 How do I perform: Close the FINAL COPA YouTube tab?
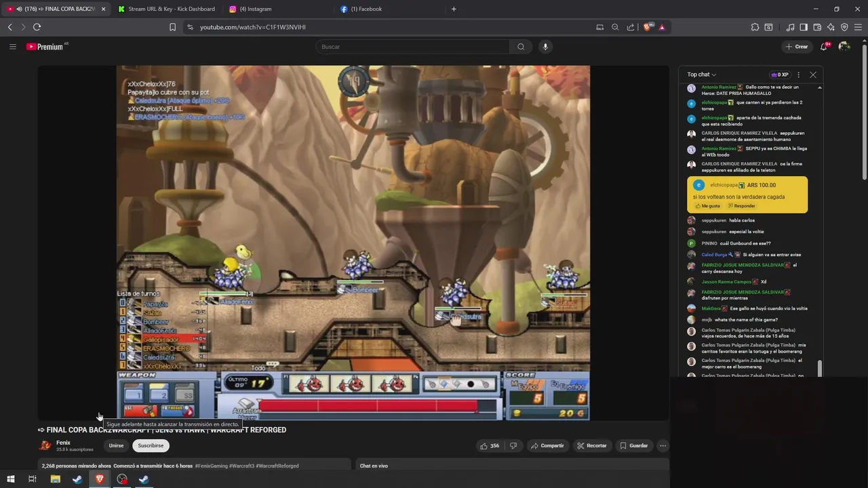[x=103, y=9]
